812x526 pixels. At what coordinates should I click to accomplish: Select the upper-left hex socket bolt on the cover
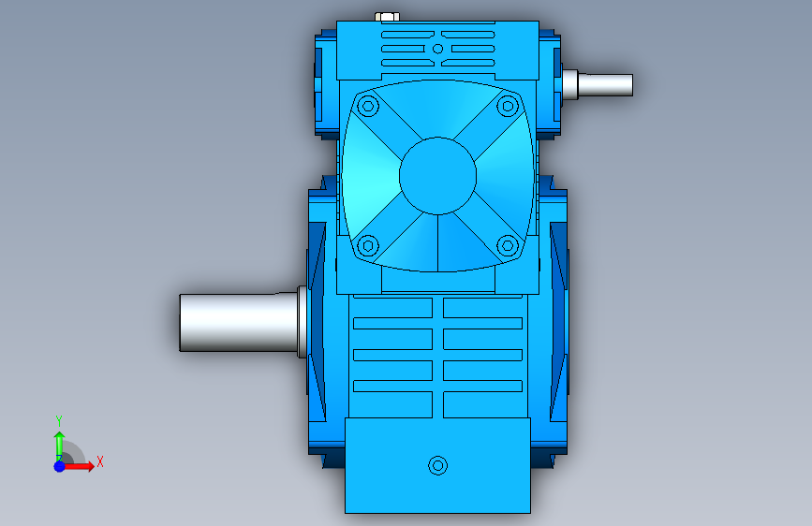pyautogui.click(x=368, y=107)
